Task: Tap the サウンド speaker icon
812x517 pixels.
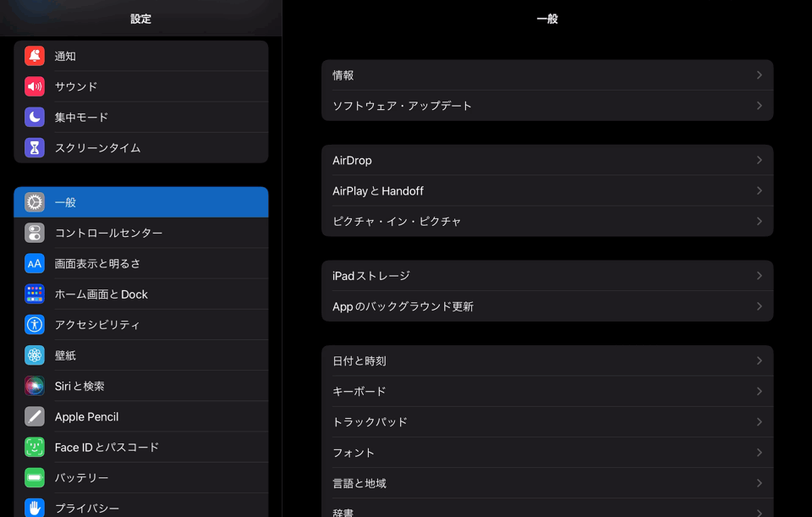Action: pyautogui.click(x=35, y=86)
